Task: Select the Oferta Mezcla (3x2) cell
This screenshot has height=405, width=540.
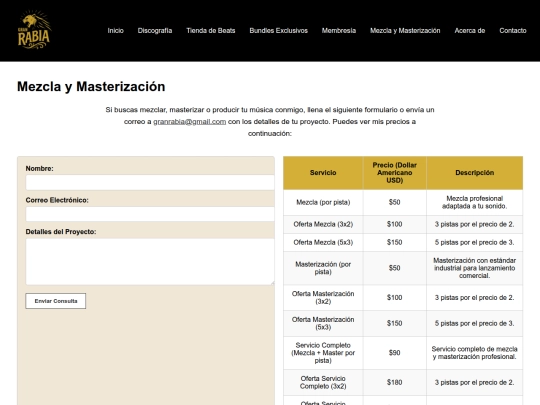Action: click(x=323, y=224)
